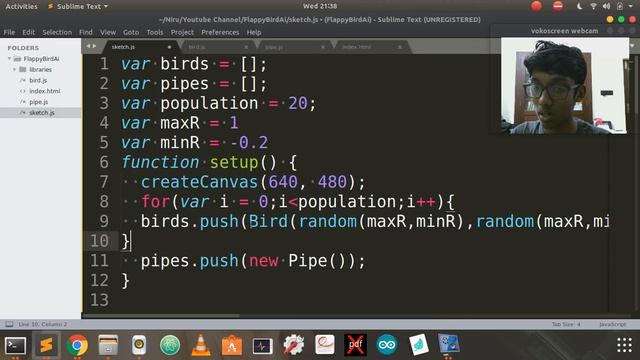Expand the libraries folder
Image resolution: width=640 pixels, height=360 pixels.
(x=15, y=70)
